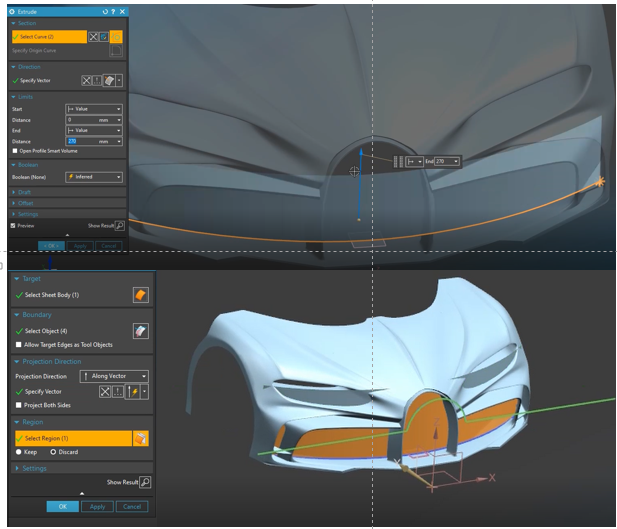Click the OK button in trim dialog
Screen dimensions: 617x529
click(63, 507)
